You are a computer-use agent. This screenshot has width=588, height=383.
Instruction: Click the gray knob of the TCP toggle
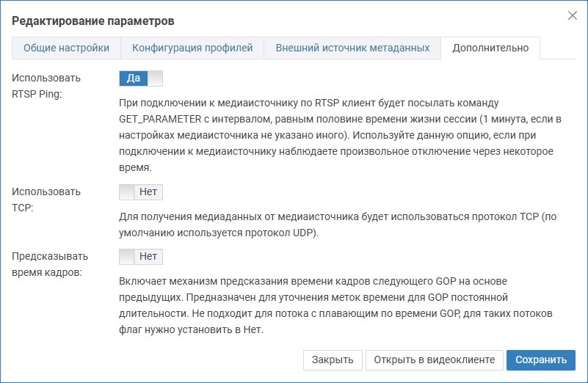[127, 192]
